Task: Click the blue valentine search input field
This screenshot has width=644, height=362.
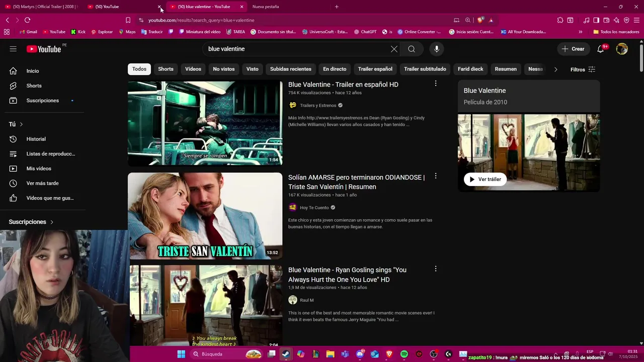Action: click(x=297, y=49)
